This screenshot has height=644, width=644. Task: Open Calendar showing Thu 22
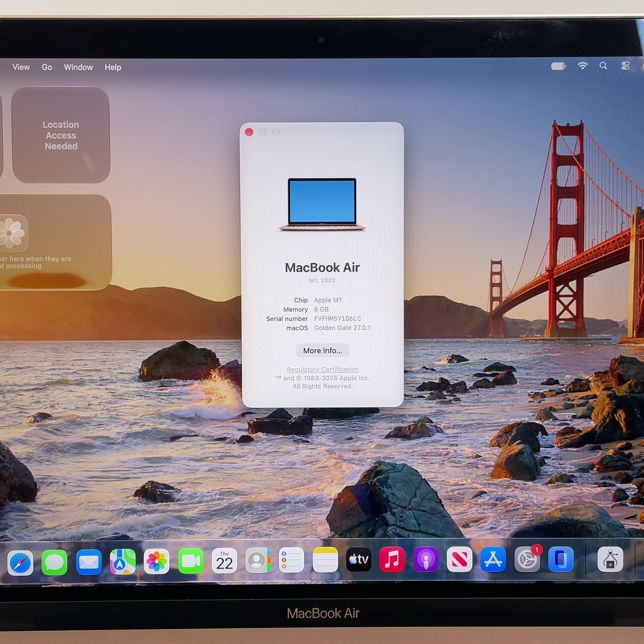point(224,561)
